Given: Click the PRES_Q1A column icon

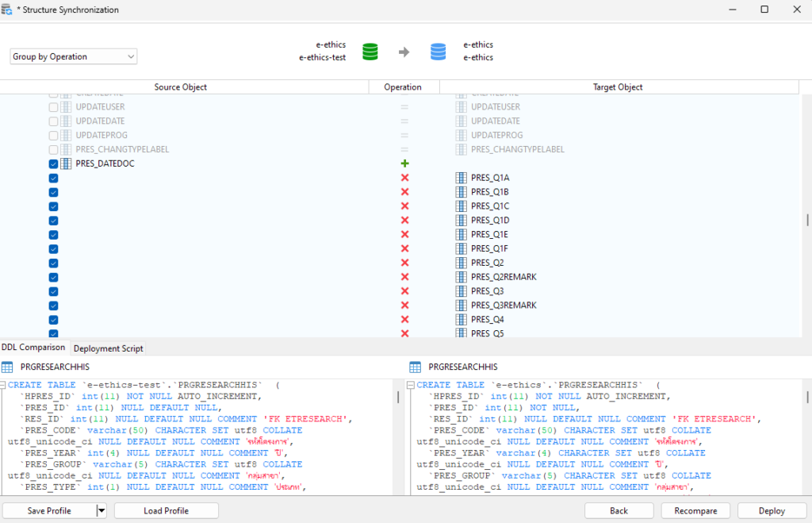Looking at the screenshot, I should click(x=461, y=178).
